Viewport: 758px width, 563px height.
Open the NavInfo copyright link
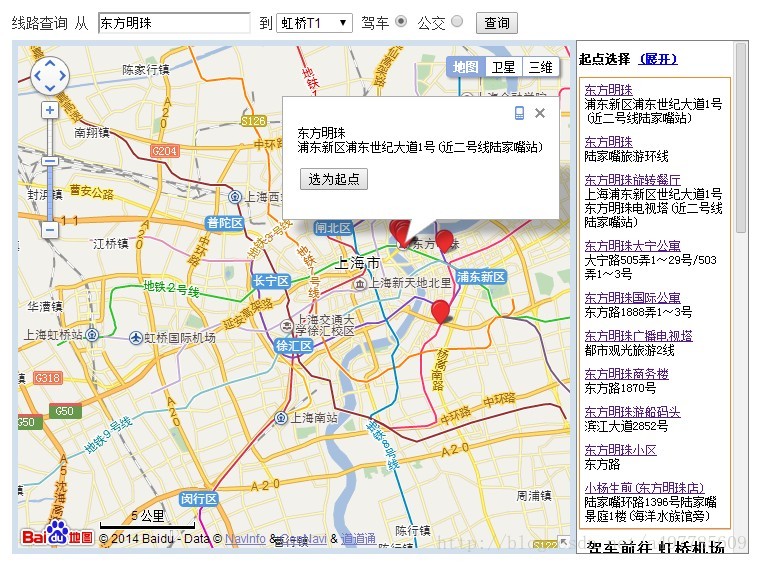click(x=245, y=538)
